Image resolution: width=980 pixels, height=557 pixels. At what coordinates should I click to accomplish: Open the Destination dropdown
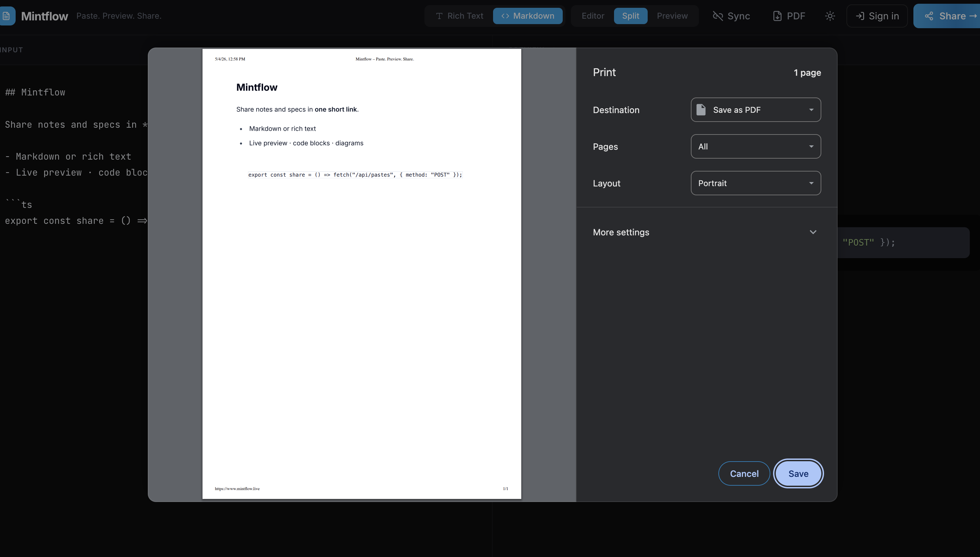(x=755, y=110)
